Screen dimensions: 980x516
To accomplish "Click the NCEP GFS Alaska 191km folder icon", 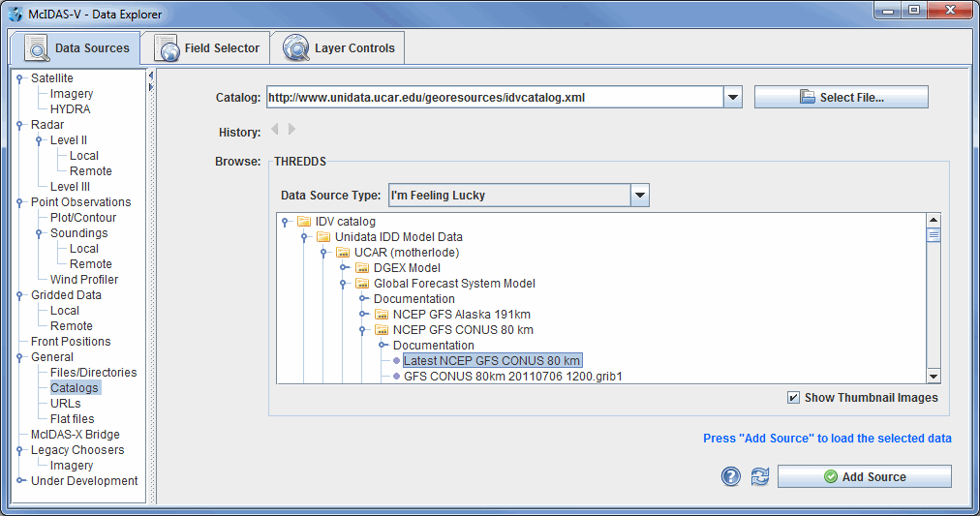I will click(382, 315).
